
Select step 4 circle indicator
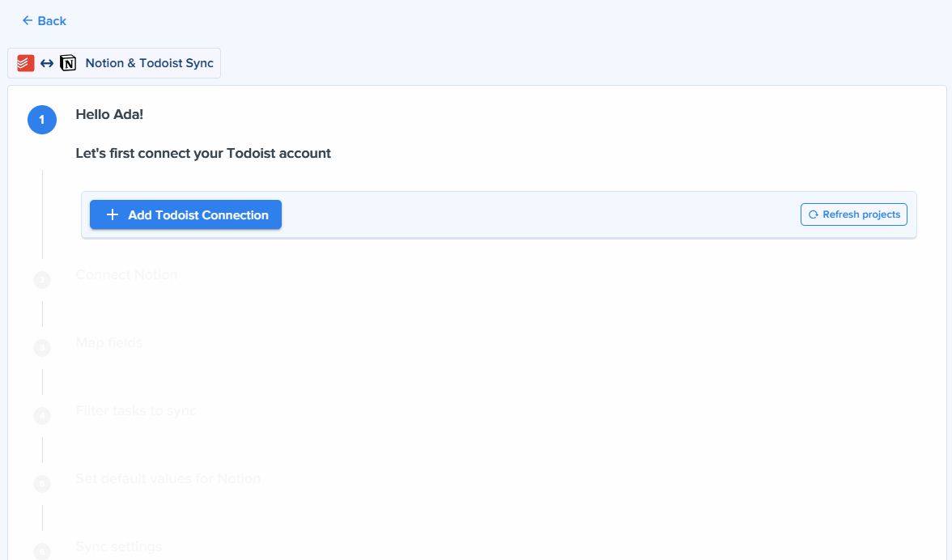42,416
